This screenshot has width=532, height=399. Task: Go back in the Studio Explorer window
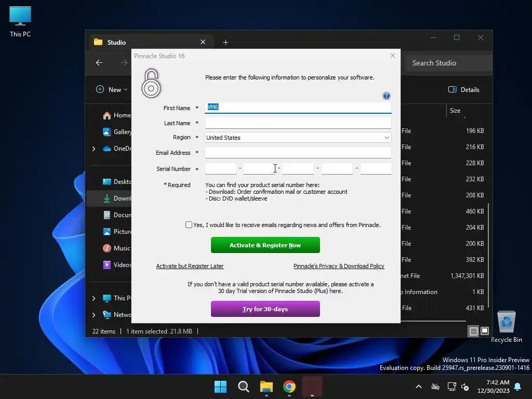click(x=99, y=63)
